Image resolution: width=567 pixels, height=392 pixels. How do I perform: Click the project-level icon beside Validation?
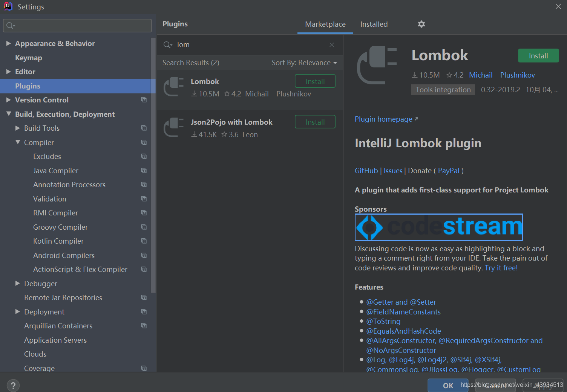tap(144, 199)
